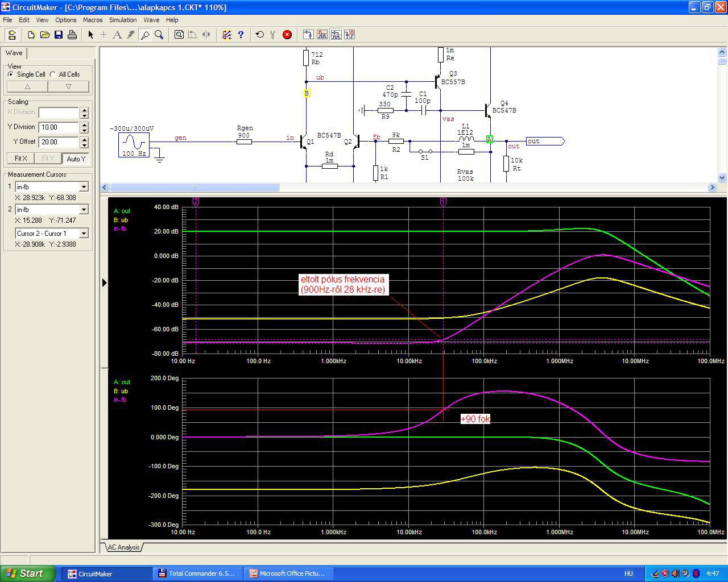Open cursor 2 in-fb dropdown
728x582 pixels.
pos(84,210)
